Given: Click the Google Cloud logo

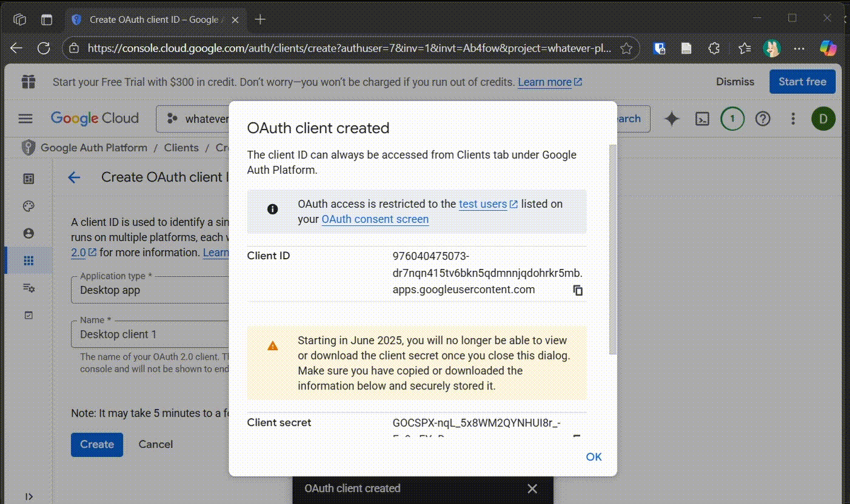Looking at the screenshot, I should 95,119.
